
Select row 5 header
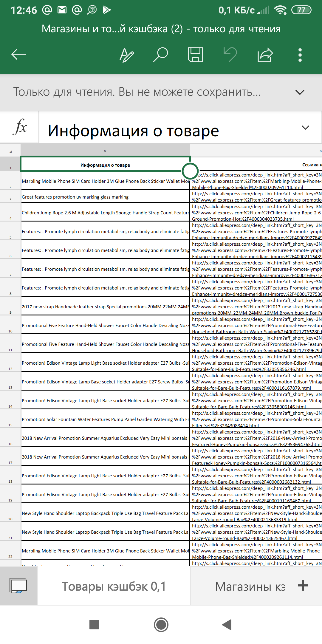click(10, 231)
